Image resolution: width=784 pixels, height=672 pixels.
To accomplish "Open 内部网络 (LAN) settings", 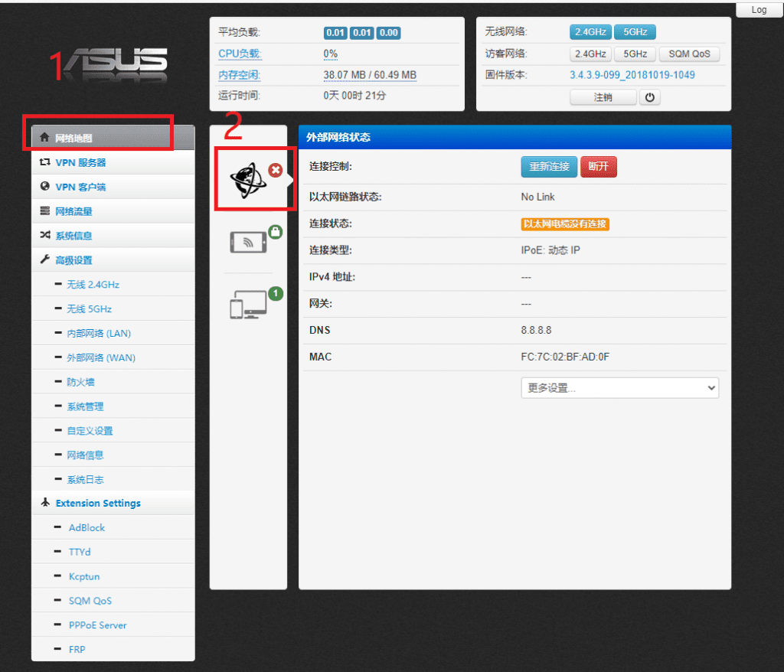I will pyautogui.click(x=113, y=333).
